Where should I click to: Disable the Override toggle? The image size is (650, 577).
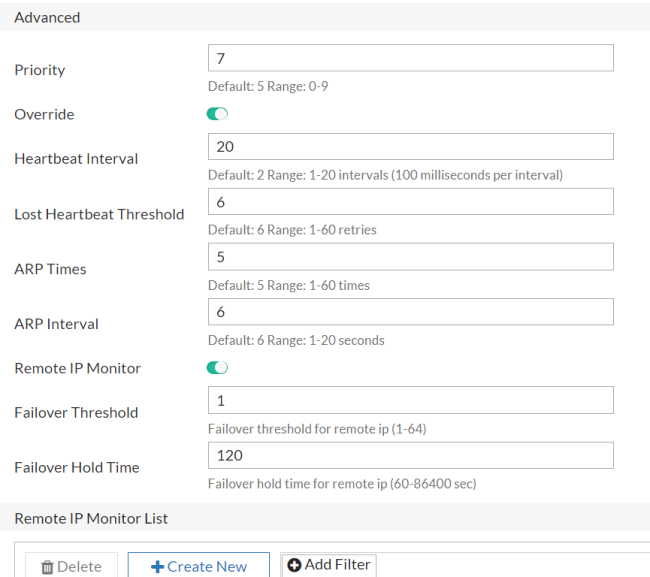(x=218, y=114)
